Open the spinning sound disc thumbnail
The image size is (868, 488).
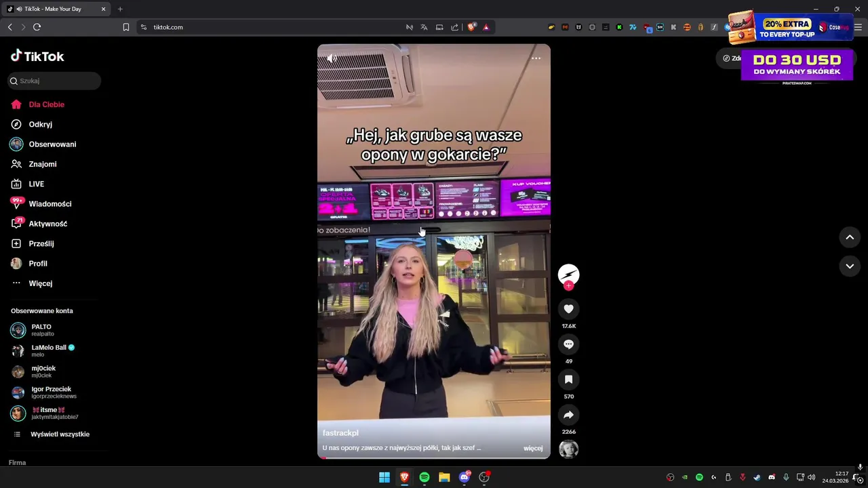[568, 449]
